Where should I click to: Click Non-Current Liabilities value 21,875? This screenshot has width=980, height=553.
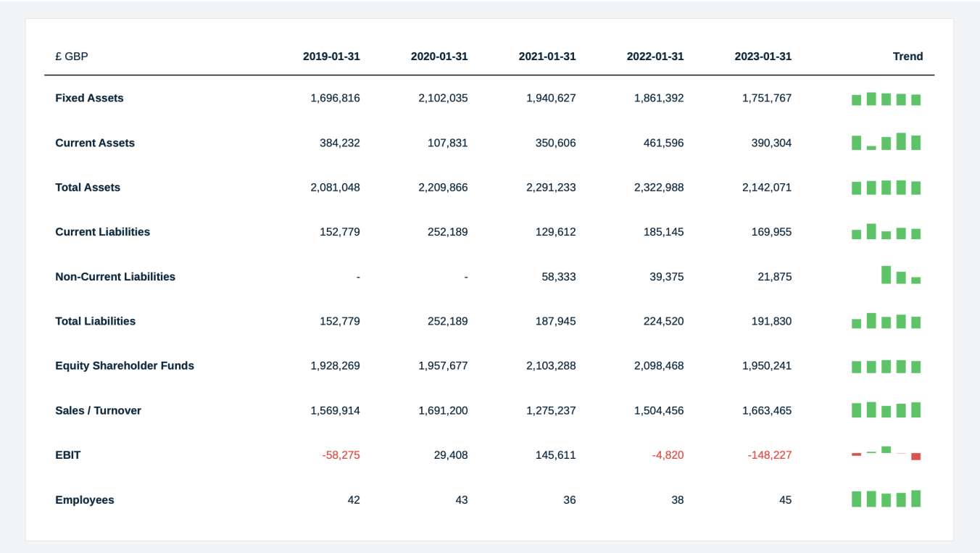(775, 277)
